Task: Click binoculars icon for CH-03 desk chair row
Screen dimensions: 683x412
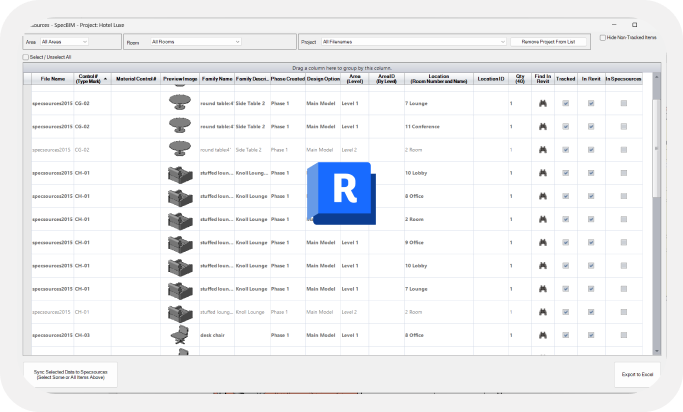Action: click(x=543, y=335)
